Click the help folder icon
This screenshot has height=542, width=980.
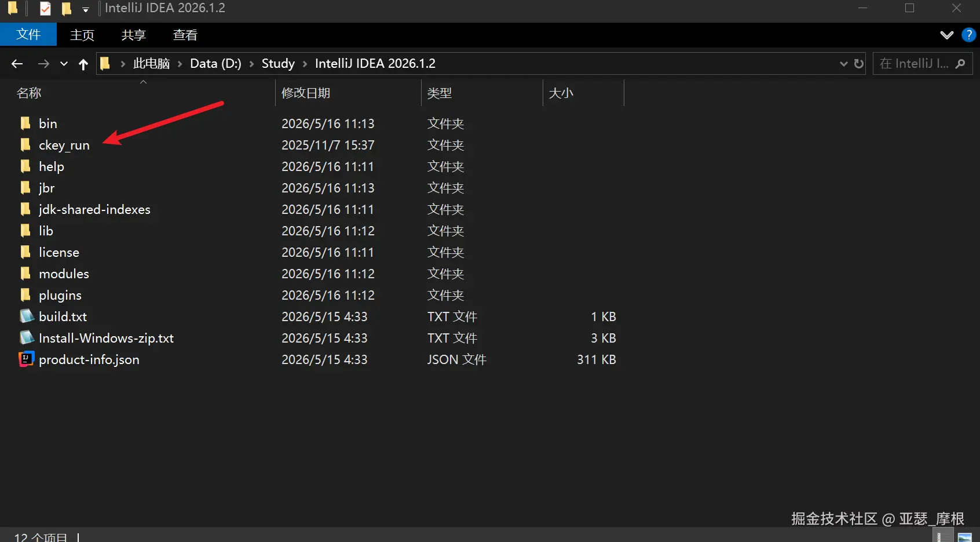(25, 166)
